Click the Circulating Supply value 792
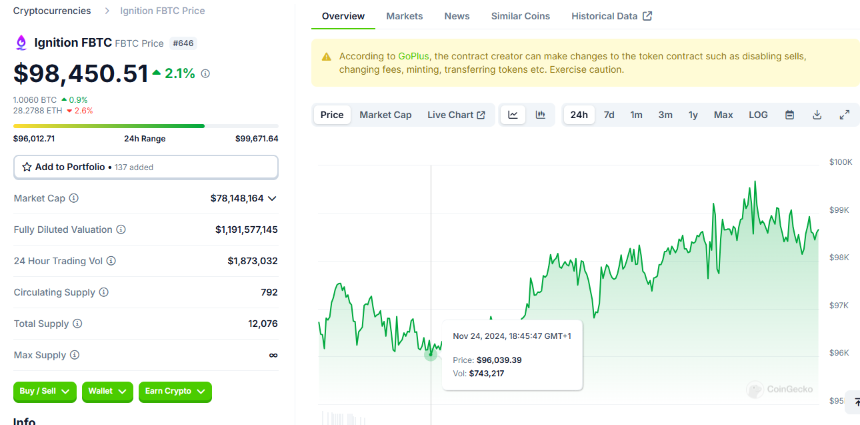Image resolution: width=860 pixels, height=425 pixels. [269, 292]
